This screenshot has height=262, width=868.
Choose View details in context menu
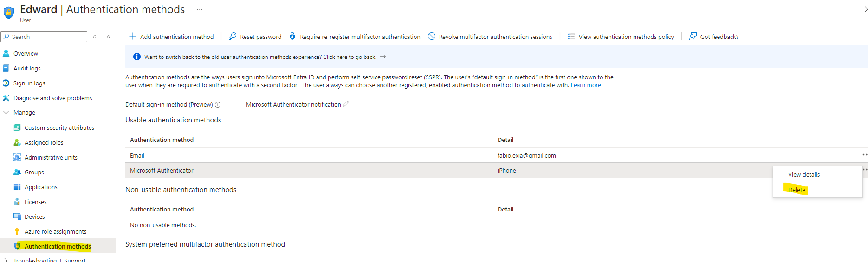pyautogui.click(x=804, y=175)
